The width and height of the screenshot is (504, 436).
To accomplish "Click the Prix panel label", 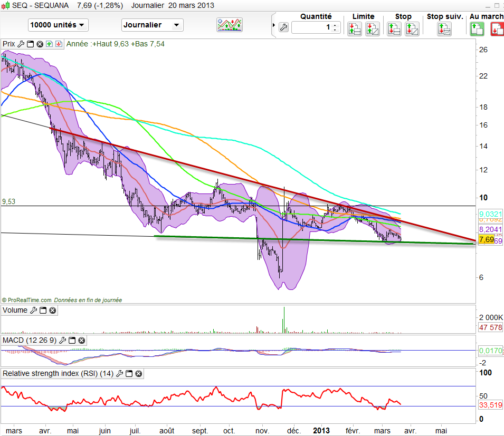I will click(x=9, y=44).
